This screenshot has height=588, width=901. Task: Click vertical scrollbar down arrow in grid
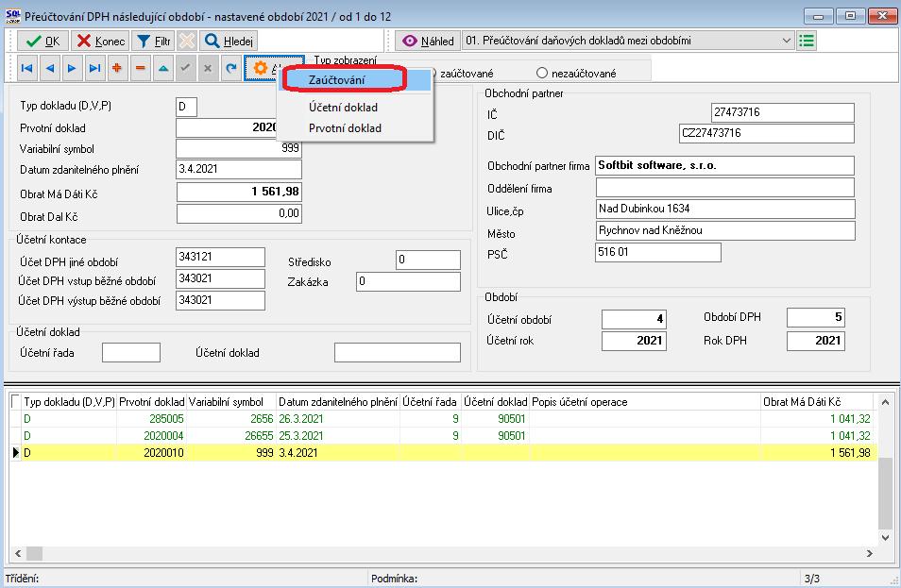click(886, 538)
